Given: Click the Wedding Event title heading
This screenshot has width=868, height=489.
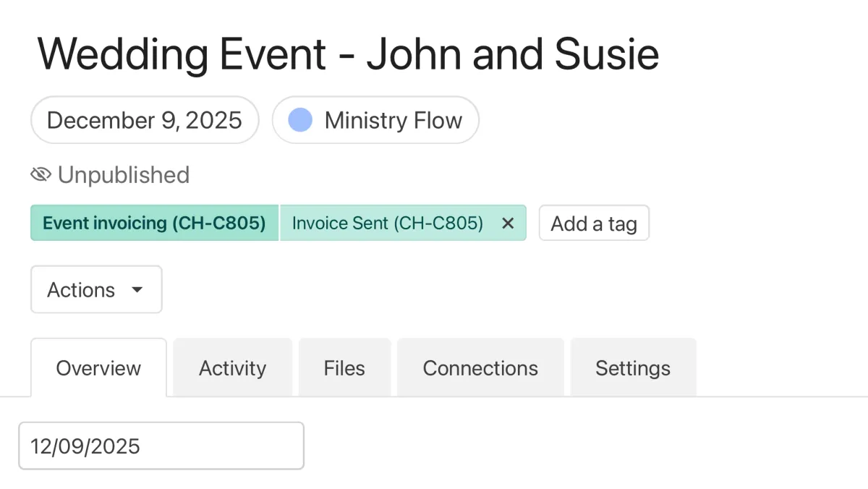Looking at the screenshot, I should (348, 54).
